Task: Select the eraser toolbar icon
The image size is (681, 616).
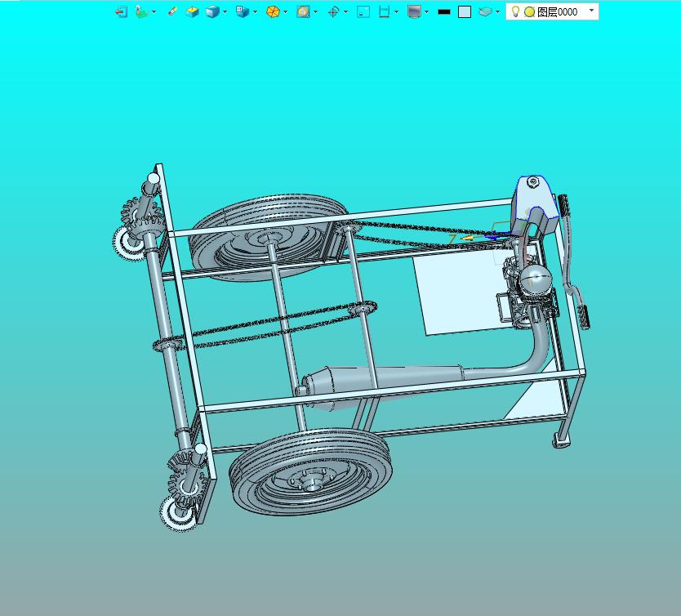Action: tap(172, 11)
